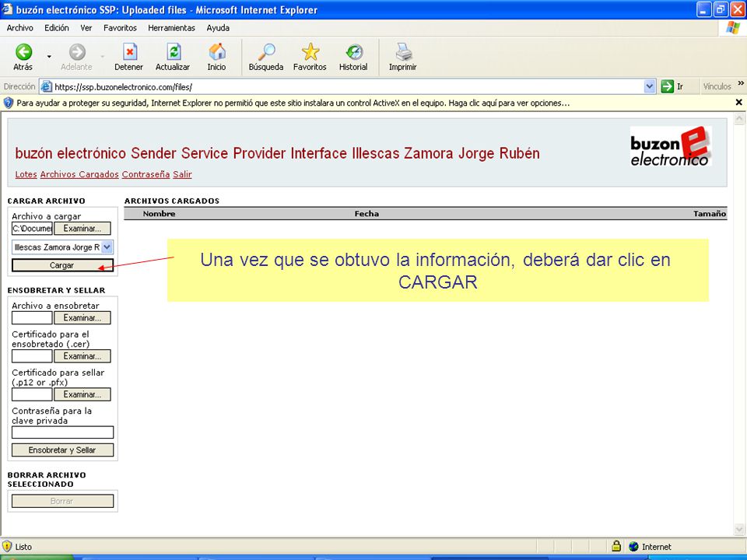747x560 pixels.
Task: Open the Atrás history dropdown arrow
Action: (49, 57)
